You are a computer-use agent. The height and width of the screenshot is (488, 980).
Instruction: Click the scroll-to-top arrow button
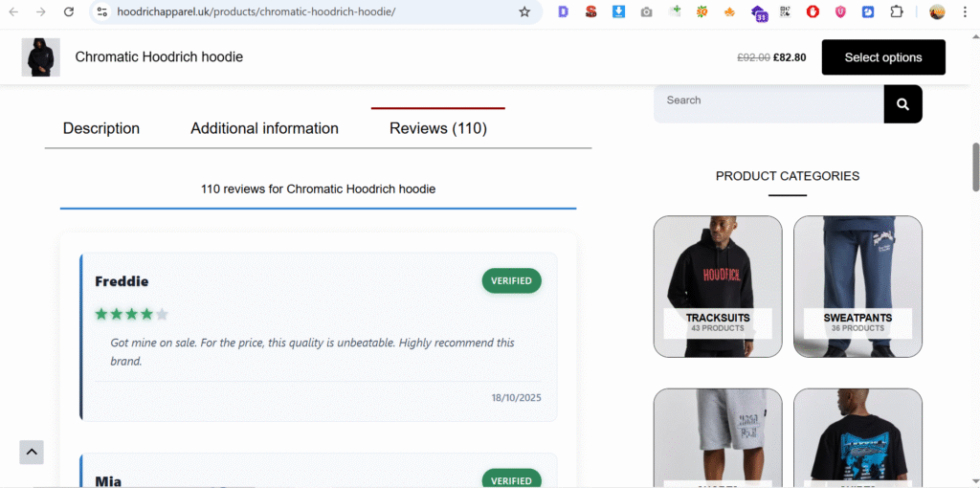click(32, 452)
